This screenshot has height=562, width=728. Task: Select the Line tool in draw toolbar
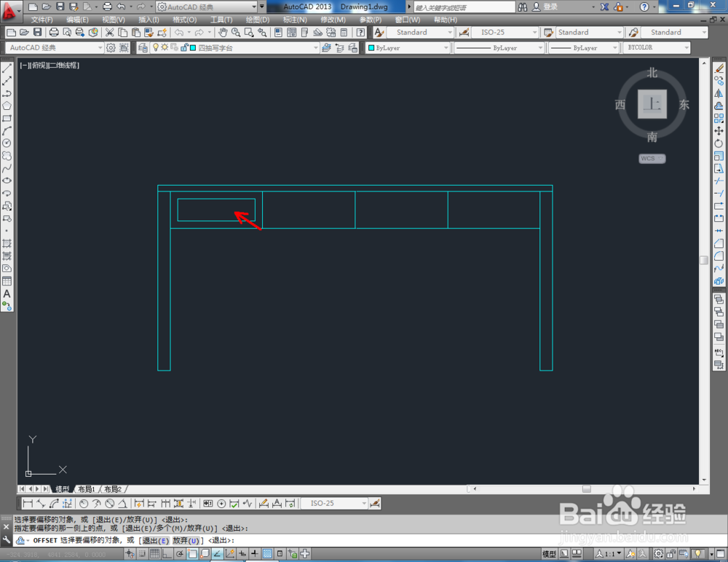click(x=7, y=68)
